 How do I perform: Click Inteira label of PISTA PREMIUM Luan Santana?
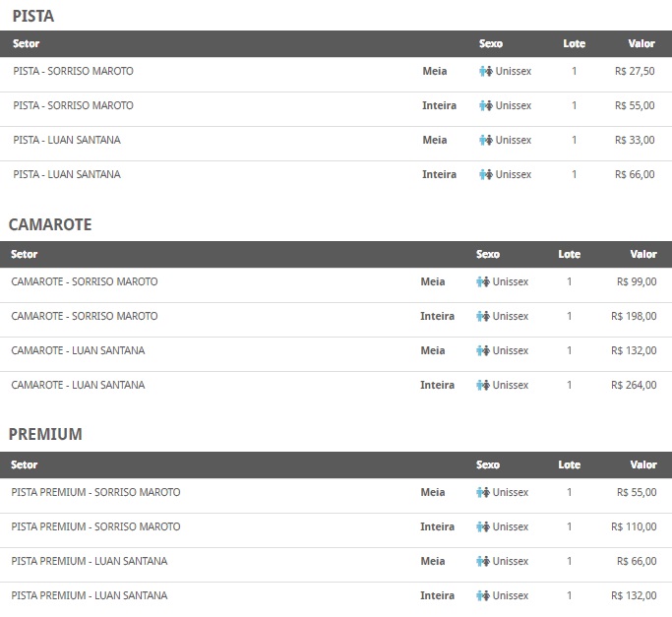coord(437,595)
